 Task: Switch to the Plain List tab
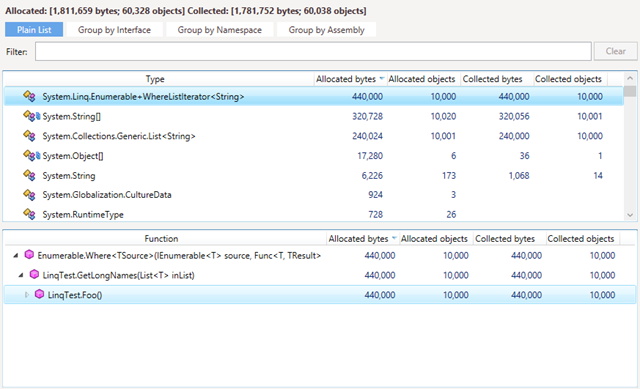click(x=34, y=30)
